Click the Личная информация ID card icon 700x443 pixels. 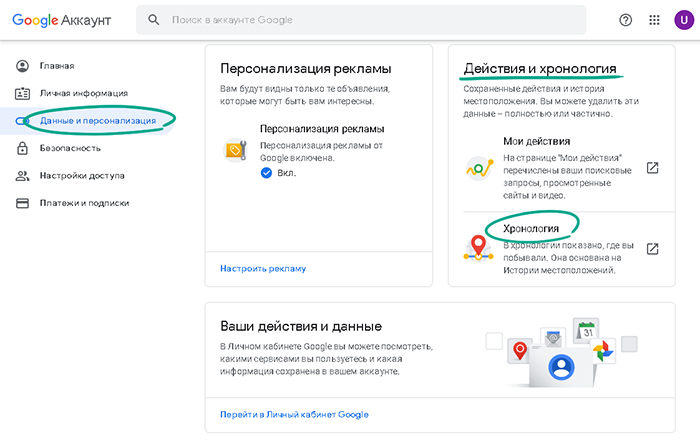coord(22,93)
